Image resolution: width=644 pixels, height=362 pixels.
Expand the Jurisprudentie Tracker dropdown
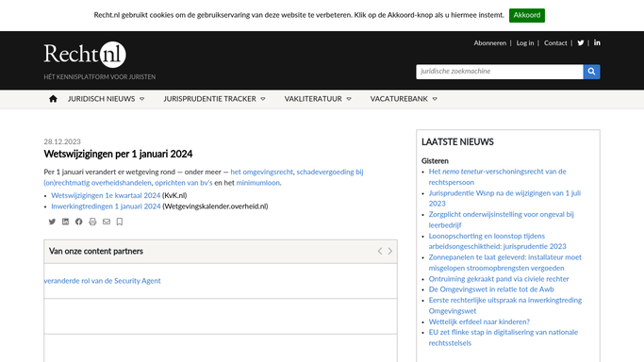pos(214,99)
